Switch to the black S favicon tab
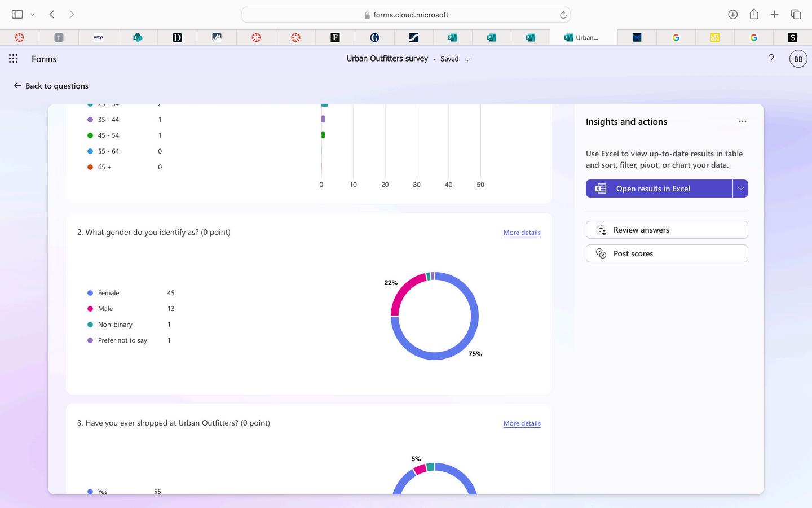The height and width of the screenshot is (508, 812). click(792, 37)
